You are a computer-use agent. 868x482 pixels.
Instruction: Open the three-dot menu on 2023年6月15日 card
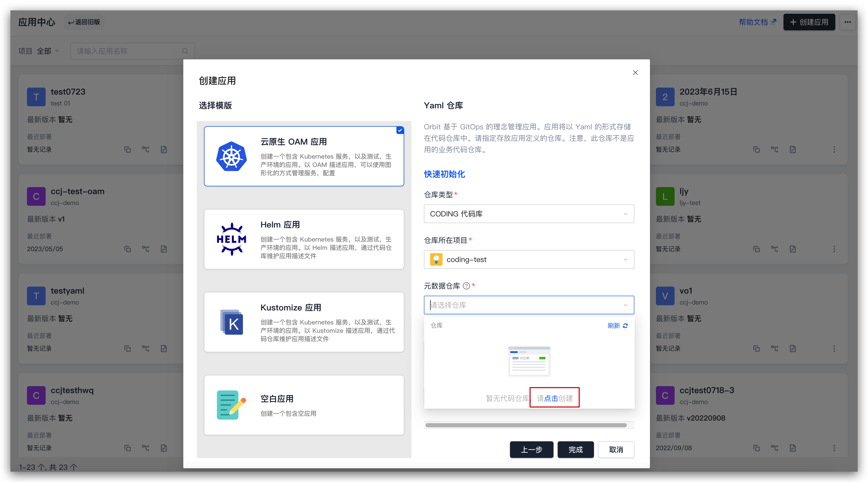[x=834, y=150]
